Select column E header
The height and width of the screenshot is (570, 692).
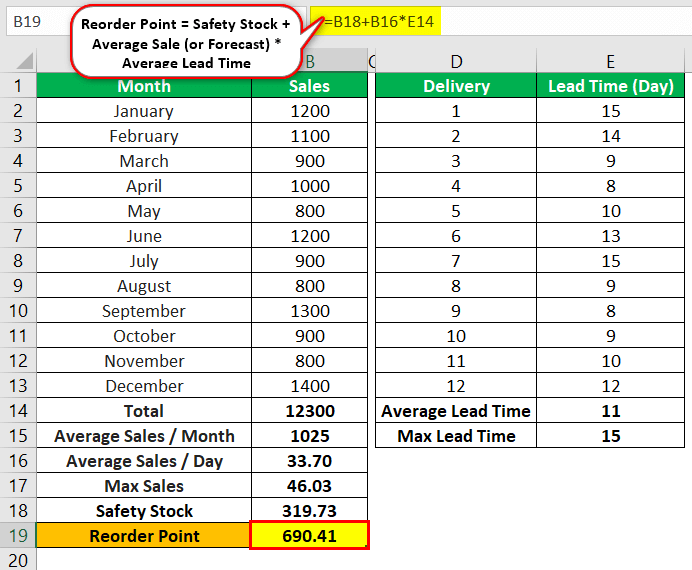click(610, 61)
